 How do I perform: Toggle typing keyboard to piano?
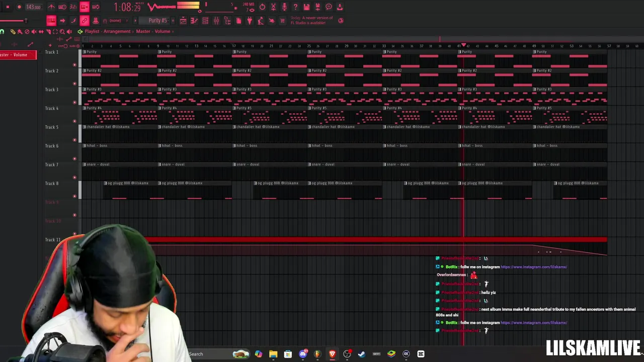51,21
